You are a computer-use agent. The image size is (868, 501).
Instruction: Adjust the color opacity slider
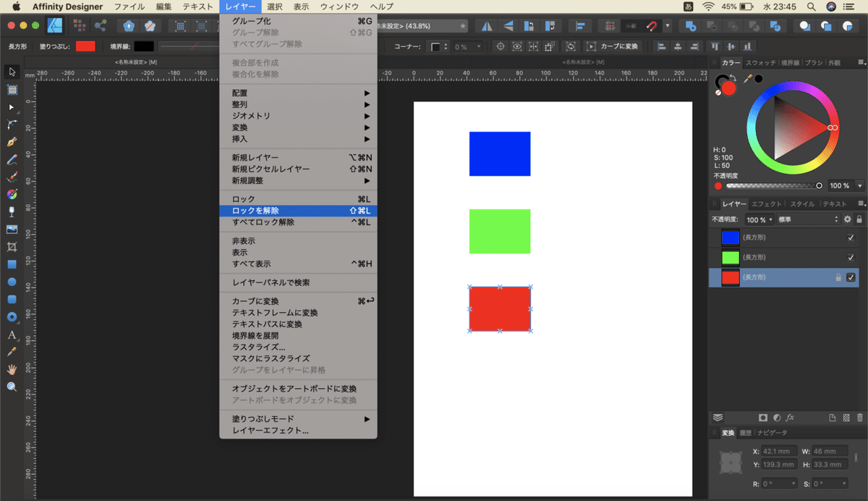pyautogui.click(x=774, y=185)
